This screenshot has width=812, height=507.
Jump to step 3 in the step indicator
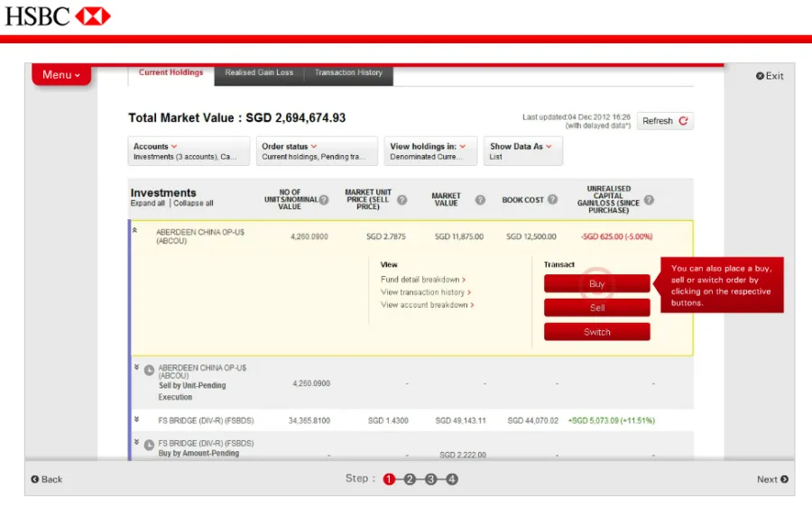[430, 479]
